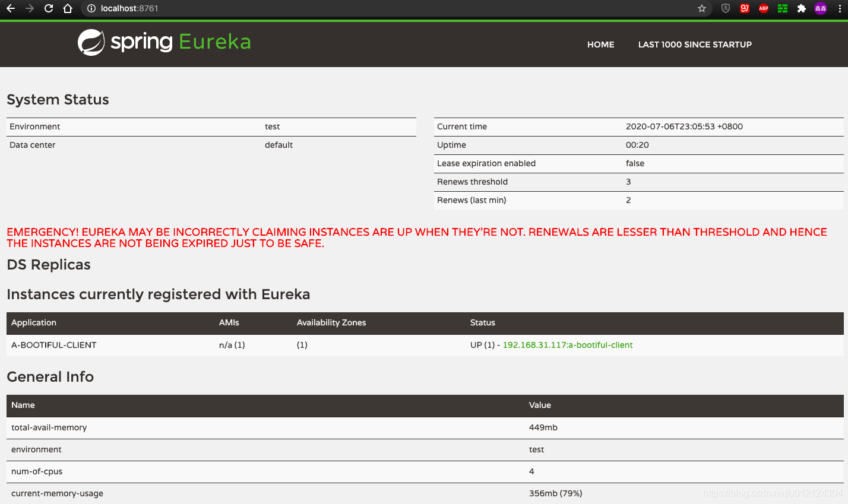Image resolution: width=848 pixels, height=504 pixels.
Task: Click the Value header in General Info
Action: tap(540, 405)
